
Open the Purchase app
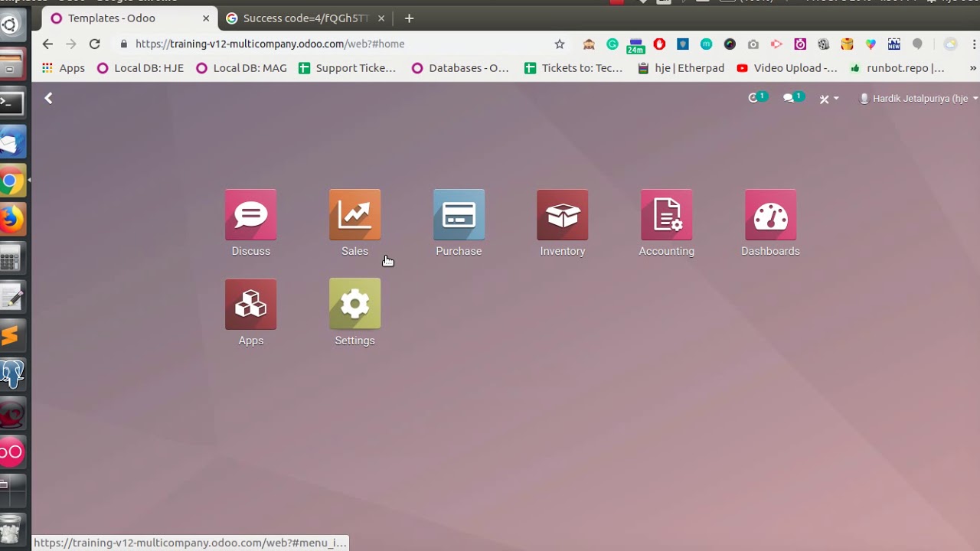(459, 223)
